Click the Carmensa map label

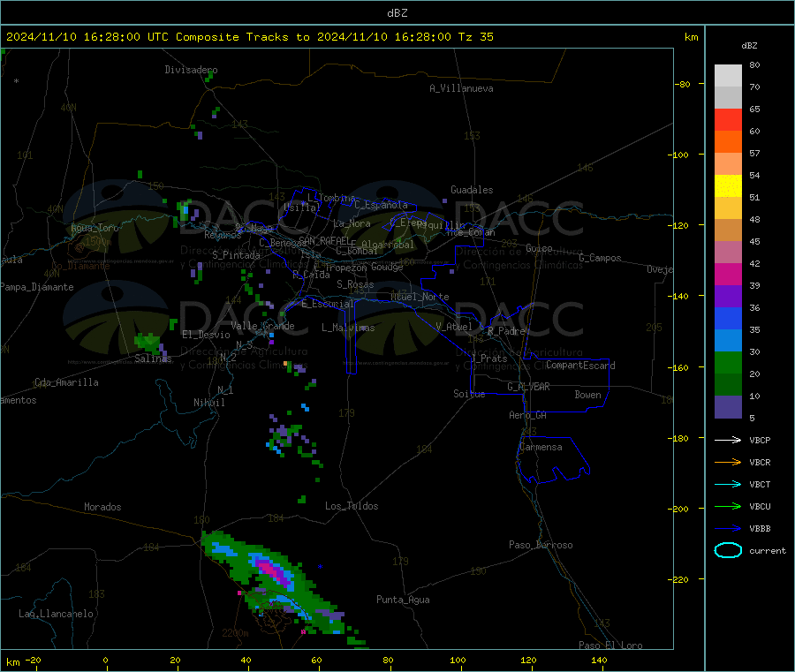541,447
